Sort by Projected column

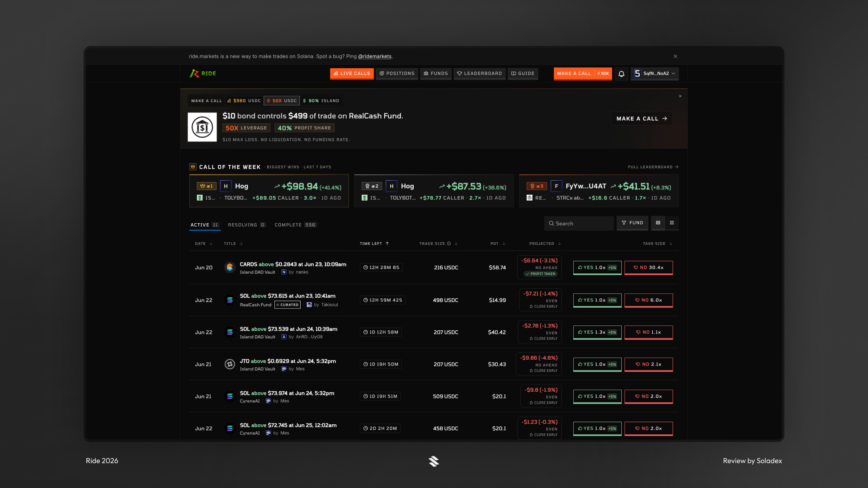545,244
